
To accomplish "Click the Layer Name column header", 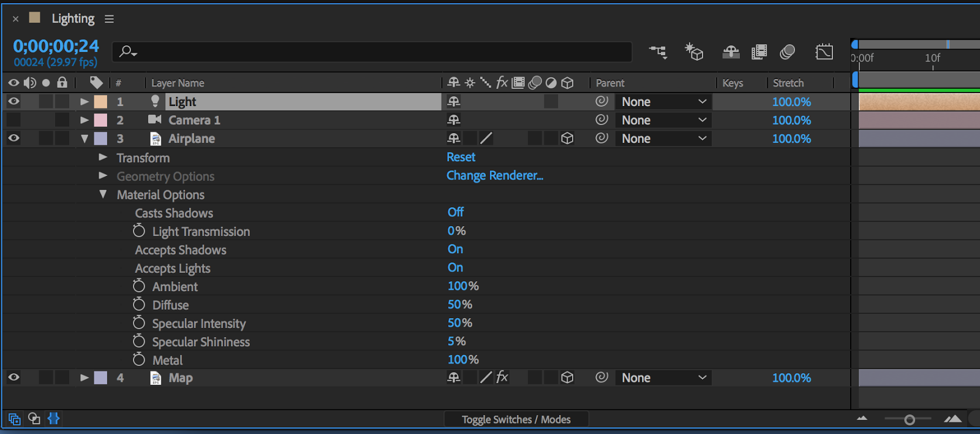I will pyautogui.click(x=178, y=83).
